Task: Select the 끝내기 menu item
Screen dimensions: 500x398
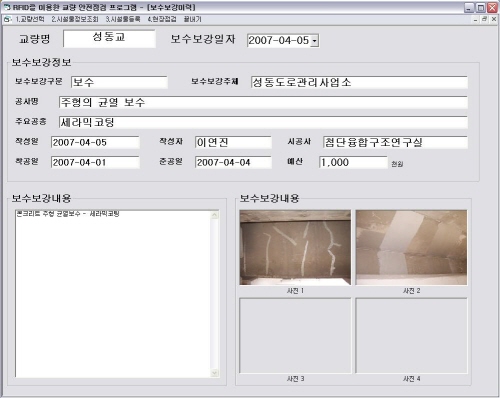Action: pyautogui.click(x=192, y=19)
